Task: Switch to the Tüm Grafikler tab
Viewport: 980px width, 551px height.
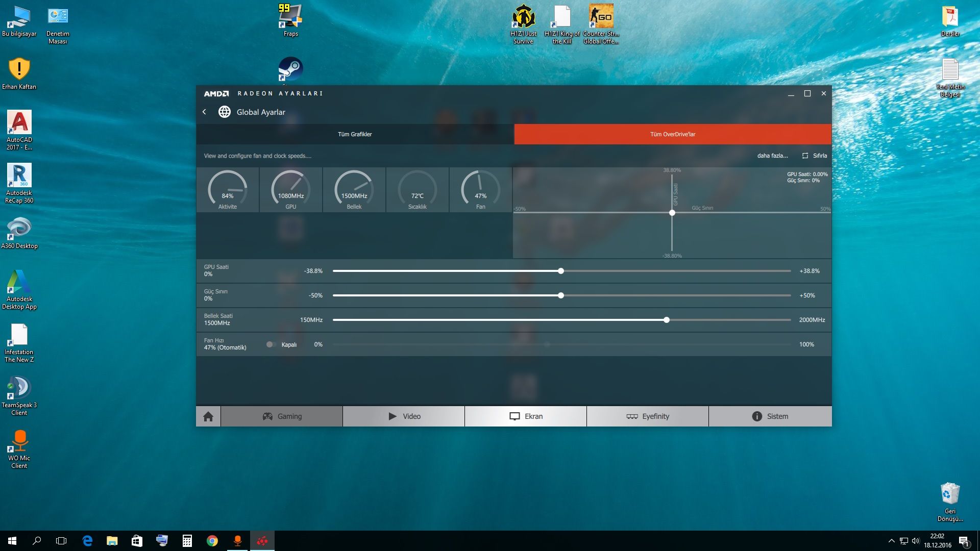Action: point(355,134)
